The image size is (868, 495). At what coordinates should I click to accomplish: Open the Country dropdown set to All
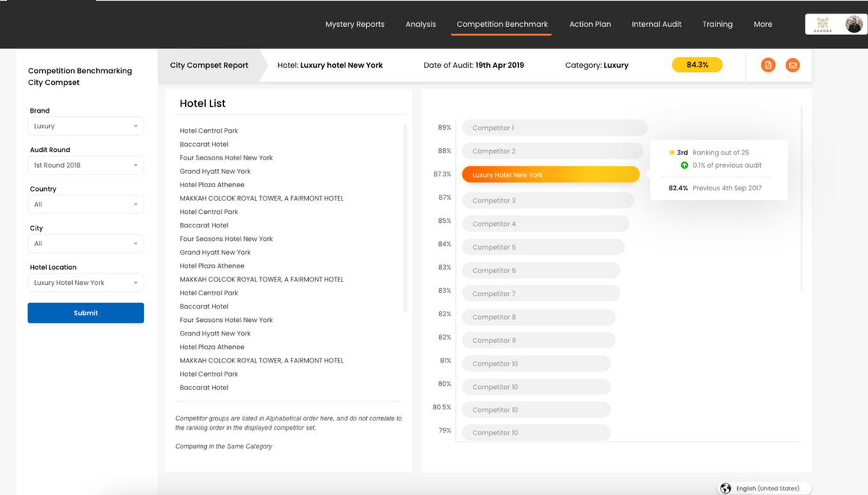pyautogui.click(x=86, y=204)
